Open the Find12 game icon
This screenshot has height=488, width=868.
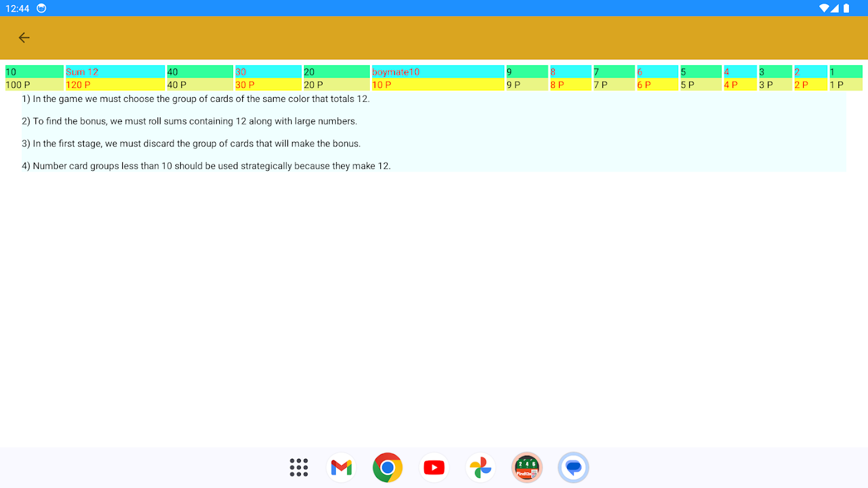[x=527, y=467]
